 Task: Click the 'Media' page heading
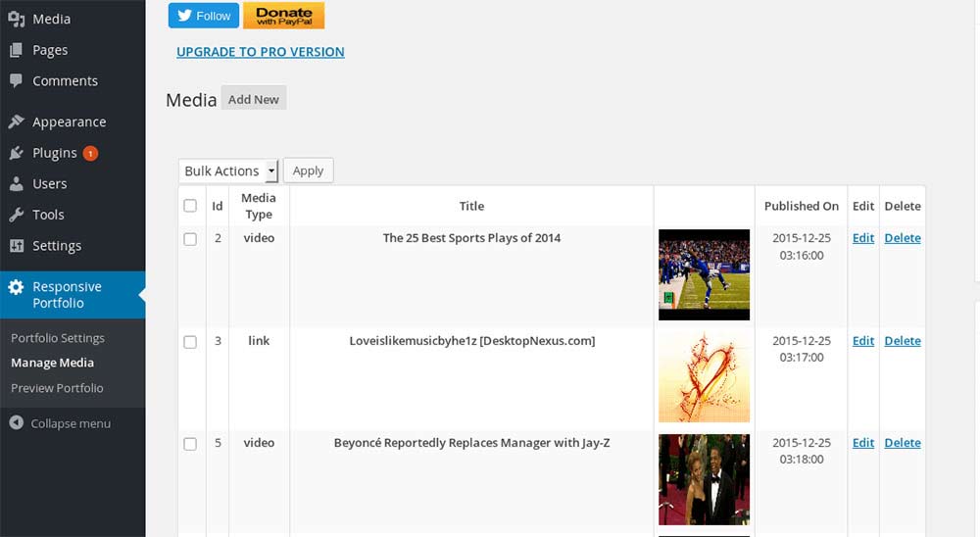coord(191,100)
